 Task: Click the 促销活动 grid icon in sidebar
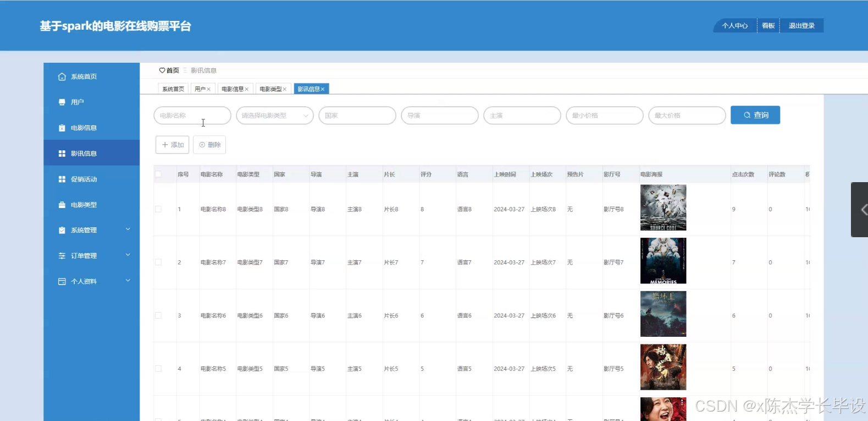tap(62, 179)
